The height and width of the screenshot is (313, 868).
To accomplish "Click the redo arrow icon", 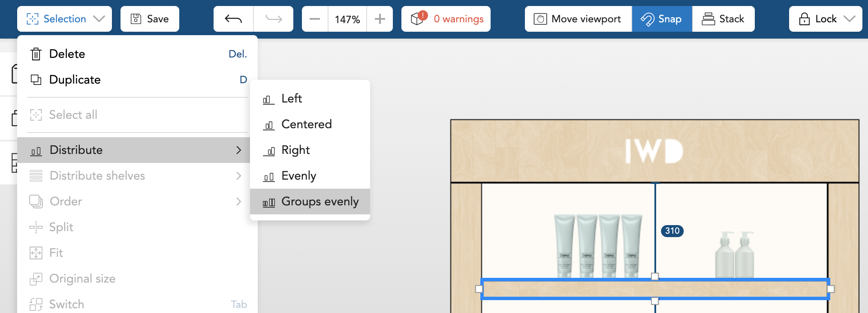I will pos(274,19).
